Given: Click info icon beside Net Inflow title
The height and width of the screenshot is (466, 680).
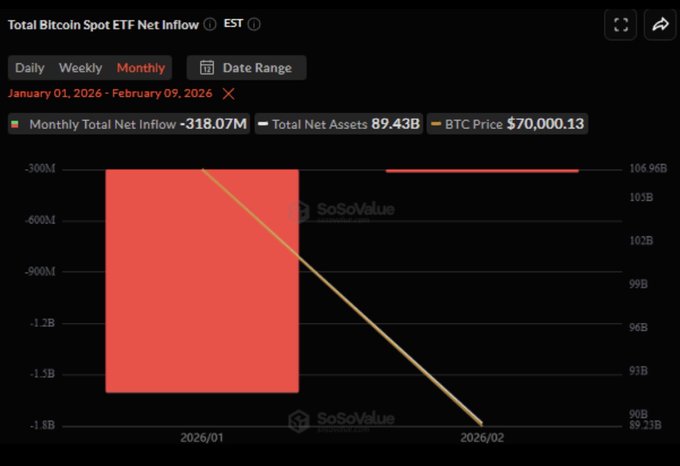Looking at the screenshot, I should pyautogui.click(x=209, y=24).
